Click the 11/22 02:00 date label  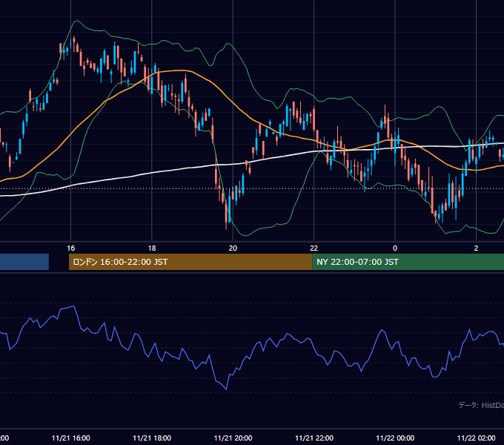click(x=477, y=438)
